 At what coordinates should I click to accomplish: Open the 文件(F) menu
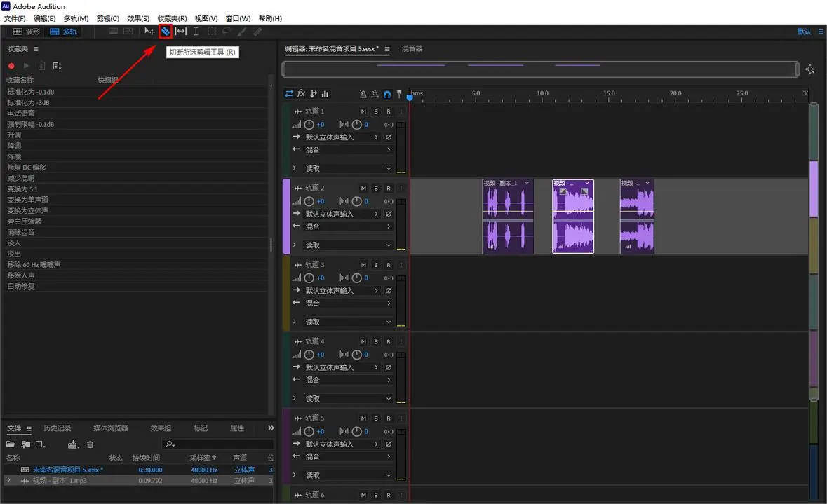15,18
